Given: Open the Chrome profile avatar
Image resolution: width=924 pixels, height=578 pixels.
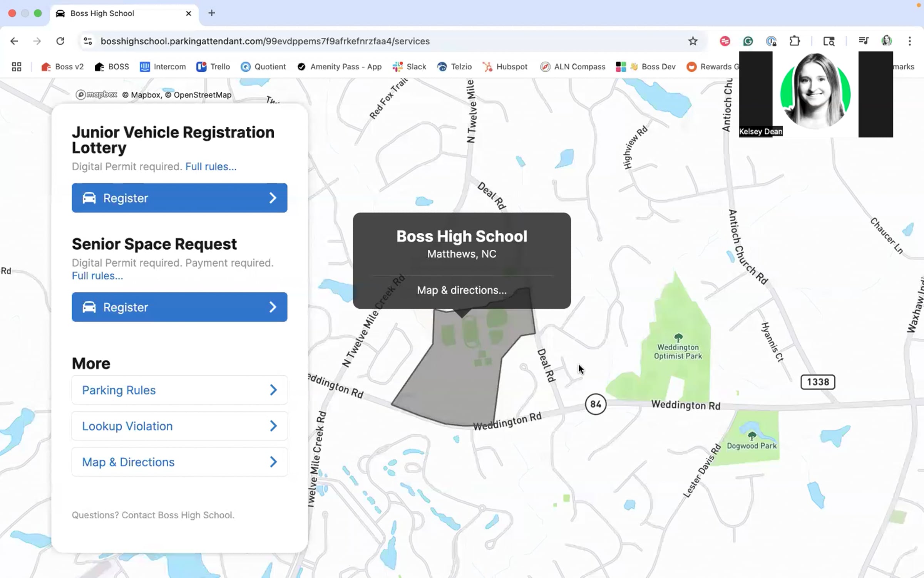Looking at the screenshot, I should pyautogui.click(x=887, y=41).
